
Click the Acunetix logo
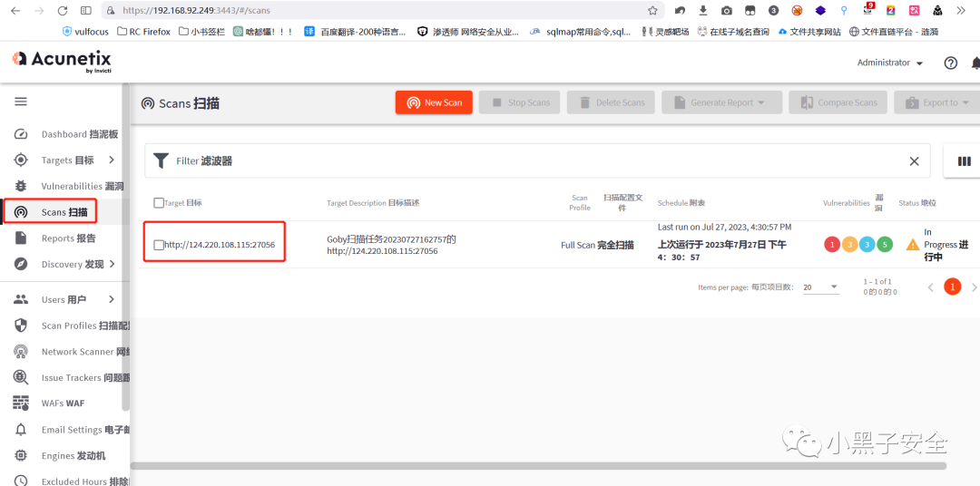(62, 62)
